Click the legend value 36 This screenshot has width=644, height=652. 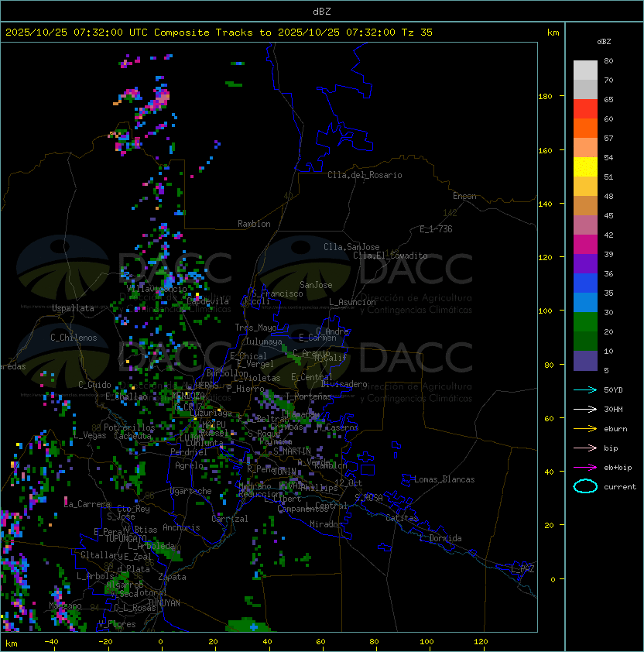608,273
